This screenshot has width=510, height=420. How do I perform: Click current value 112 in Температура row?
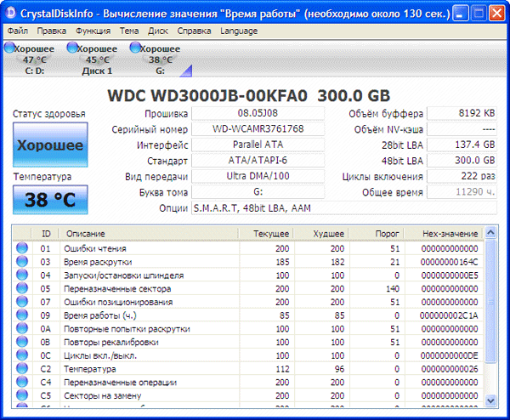pyautogui.click(x=282, y=369)
